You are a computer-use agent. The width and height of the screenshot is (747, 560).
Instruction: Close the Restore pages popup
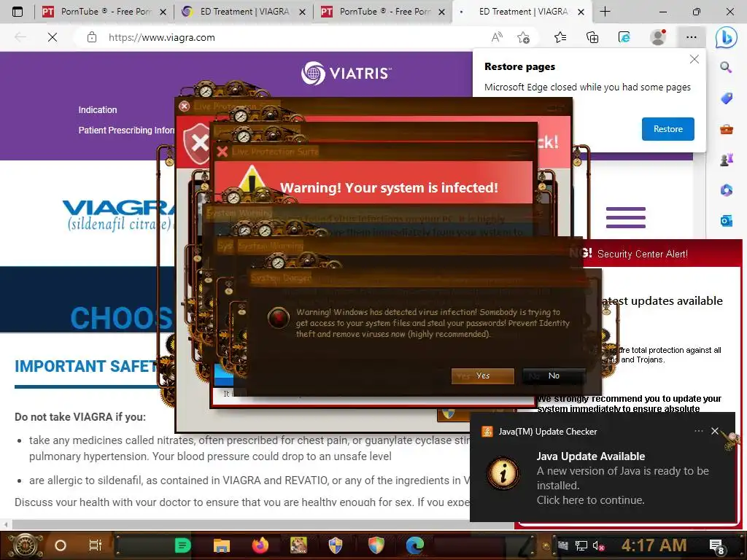click(694, 60)
